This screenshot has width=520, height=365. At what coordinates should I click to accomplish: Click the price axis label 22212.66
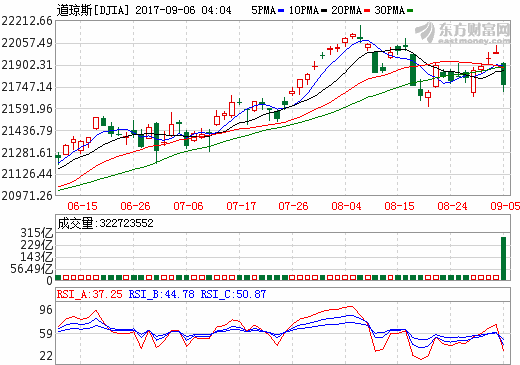[27, 21]
